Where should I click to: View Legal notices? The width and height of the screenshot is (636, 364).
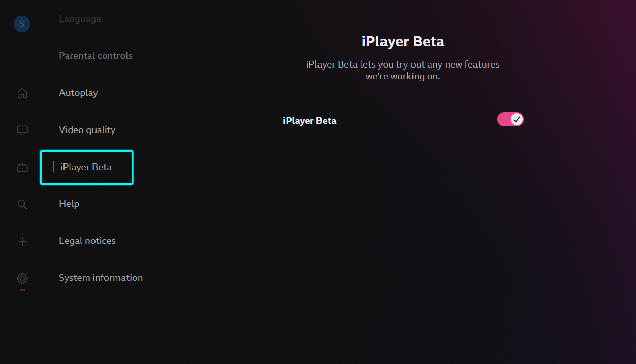pyautogui.click(x=87, y=241)
